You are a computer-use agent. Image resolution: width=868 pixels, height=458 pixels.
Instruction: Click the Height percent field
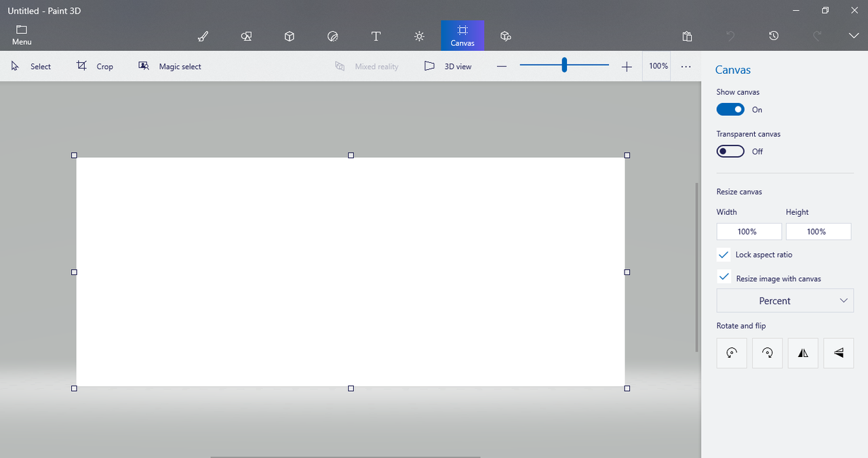tap(818, 232)
